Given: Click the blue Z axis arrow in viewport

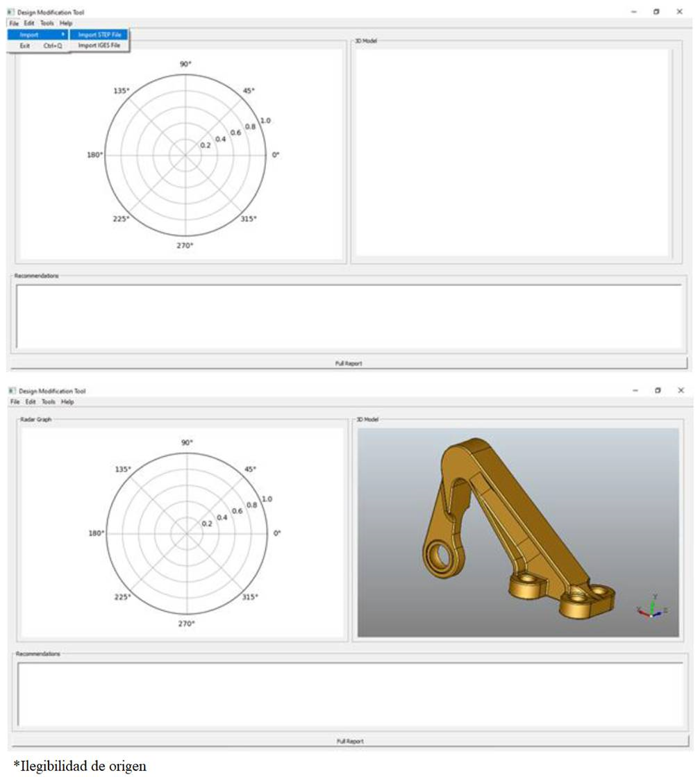Looking at the screenshot, I should click(658, 614).
